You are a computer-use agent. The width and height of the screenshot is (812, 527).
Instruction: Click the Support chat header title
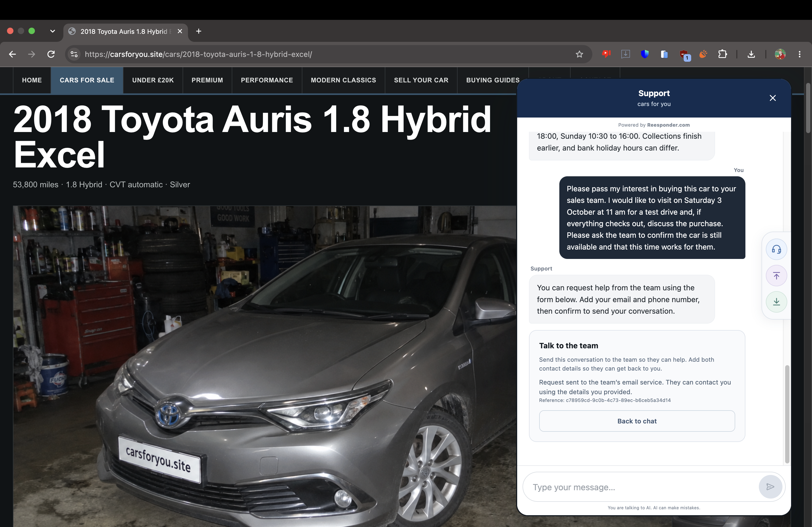tap(654, 93)
